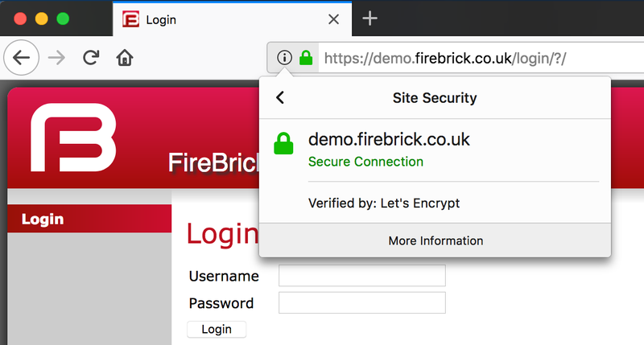Click the red close window button
Screen dimensions: 644x345
(20, 18)
